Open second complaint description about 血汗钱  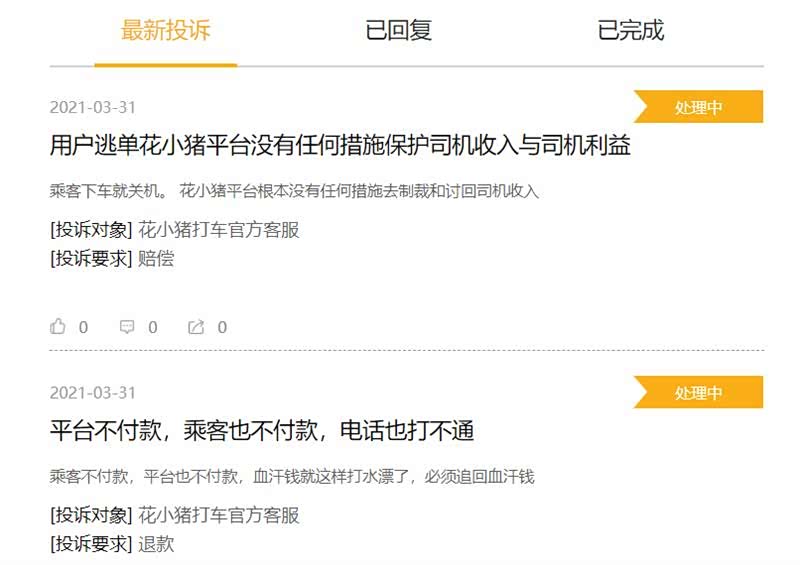(x=292, y=477)
